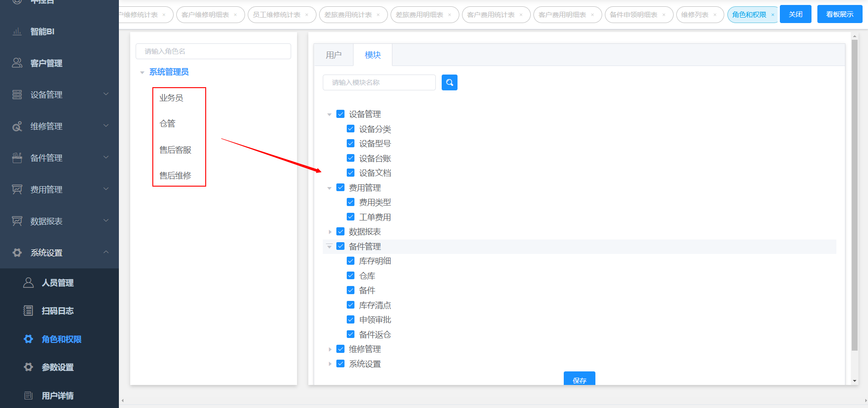The image size is (868, 408).
Task: Click the 保存 button
Action: 579,380
